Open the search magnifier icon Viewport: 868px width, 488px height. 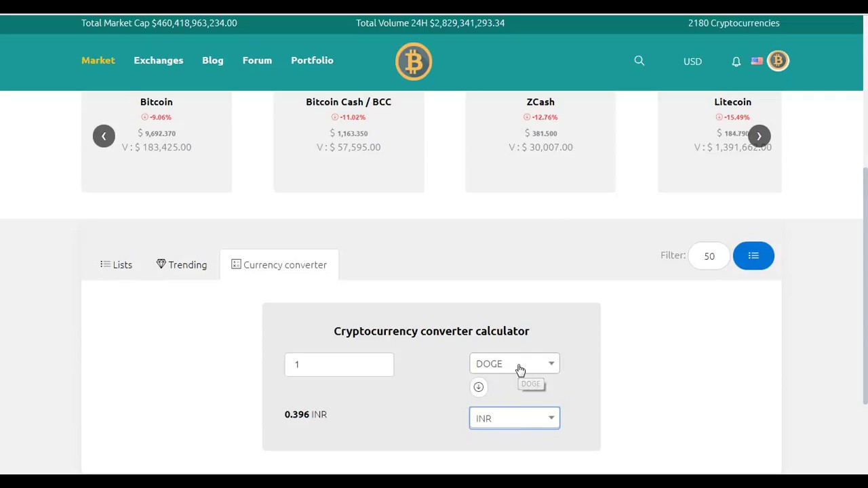point(639,61)
